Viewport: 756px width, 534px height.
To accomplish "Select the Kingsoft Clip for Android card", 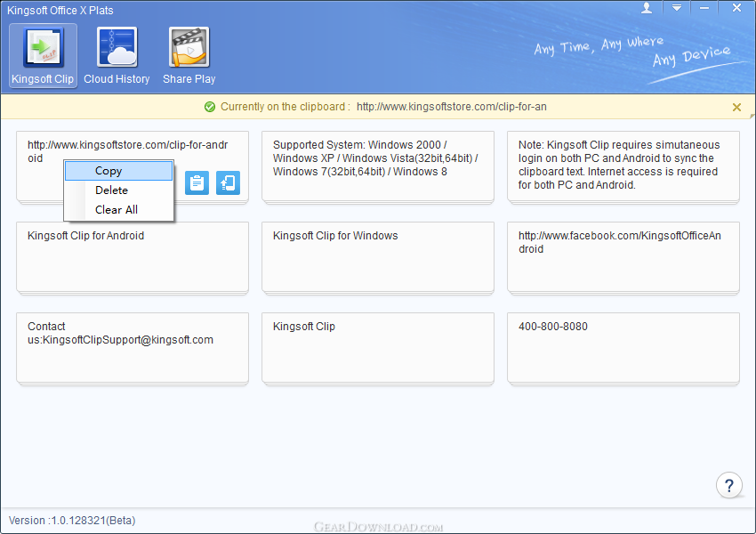I will coord(133,257).
